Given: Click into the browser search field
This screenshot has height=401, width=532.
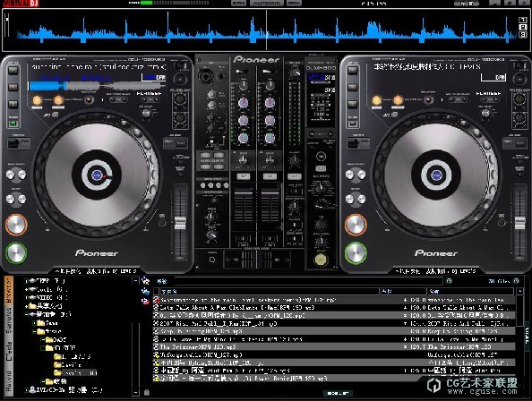Looking at the screenshot, I should [x=308, y=281].
